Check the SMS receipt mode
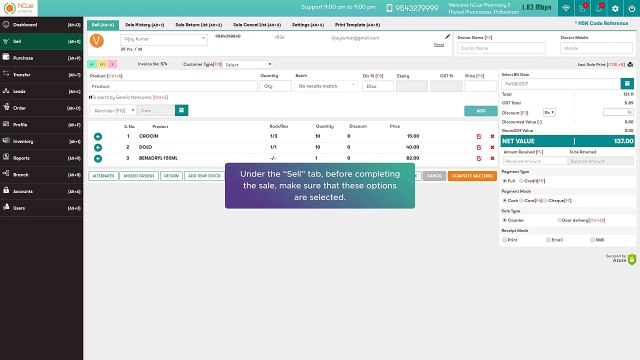This screenshot has height=360, width=640. point(593,240)
